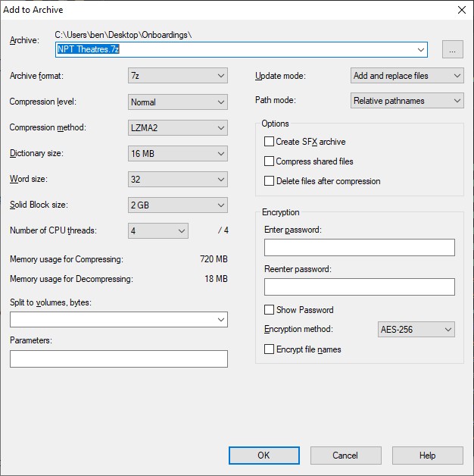Screen dimensions: 474x476
Task: Open the Compression level dropdown set to Normal
Action: pyautogui.click(x=177, y=102)
